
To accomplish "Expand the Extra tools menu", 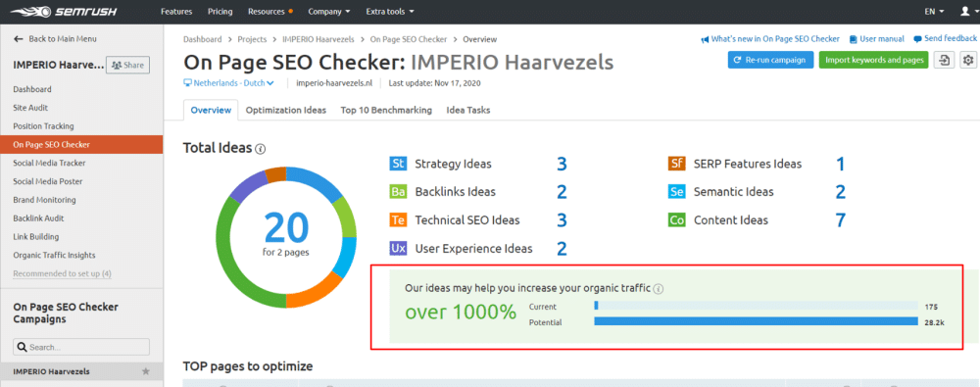I will [x=389, y=12].
